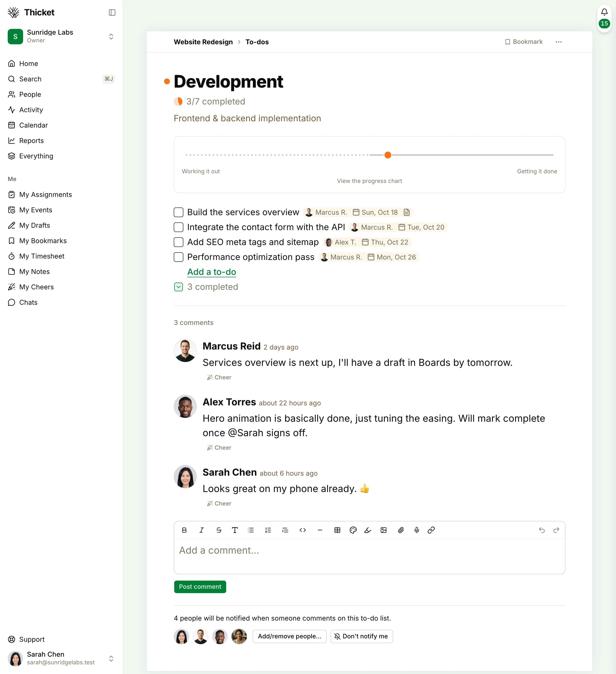The image size is (616, 674).
Task: Open the text color palette icon
Action: 353,530
